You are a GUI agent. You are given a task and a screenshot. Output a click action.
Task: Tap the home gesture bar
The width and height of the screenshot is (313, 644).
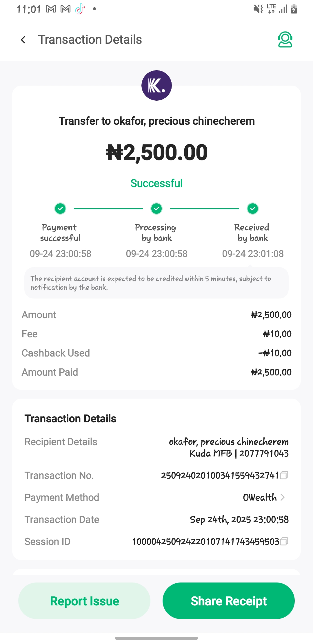click(x=156, y=638)
